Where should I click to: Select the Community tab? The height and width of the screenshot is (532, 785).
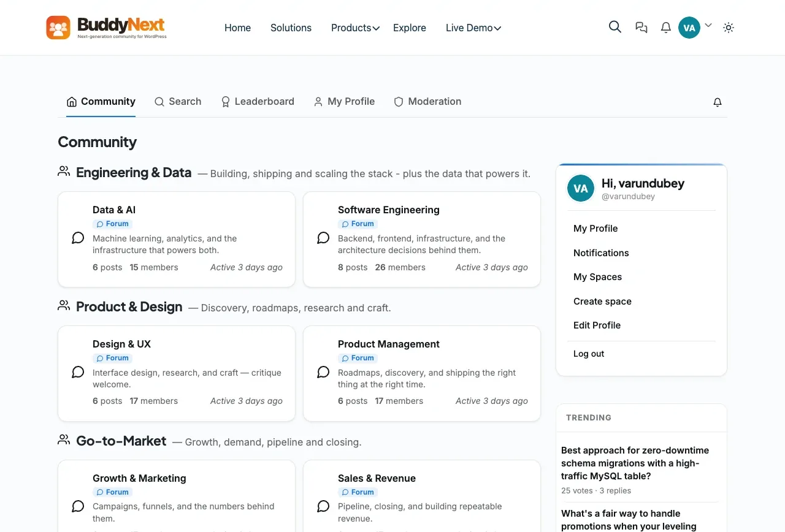[x=101, y=102]
